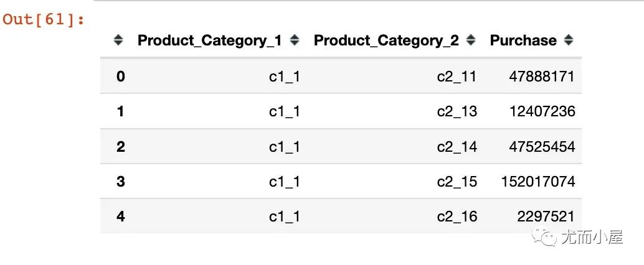Click the cell containing c2_16
The width and height of the screenshot is (644, 265).
pos(457,216)
